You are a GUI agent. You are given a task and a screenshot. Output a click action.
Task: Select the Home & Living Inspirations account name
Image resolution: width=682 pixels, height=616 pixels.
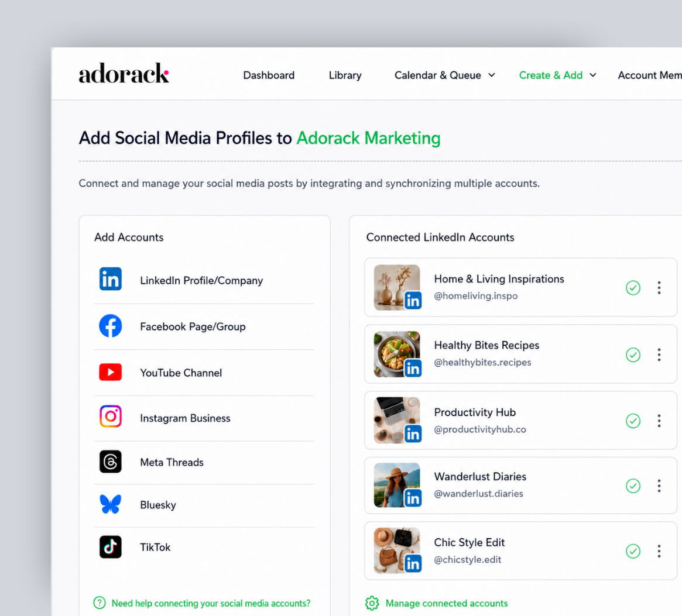(499, 278)
